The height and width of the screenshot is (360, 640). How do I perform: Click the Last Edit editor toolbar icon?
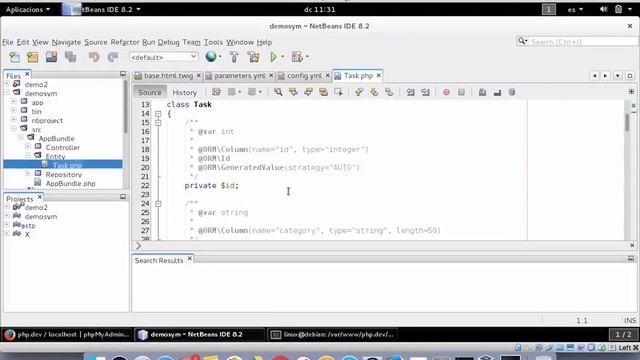tap(216, 92)
